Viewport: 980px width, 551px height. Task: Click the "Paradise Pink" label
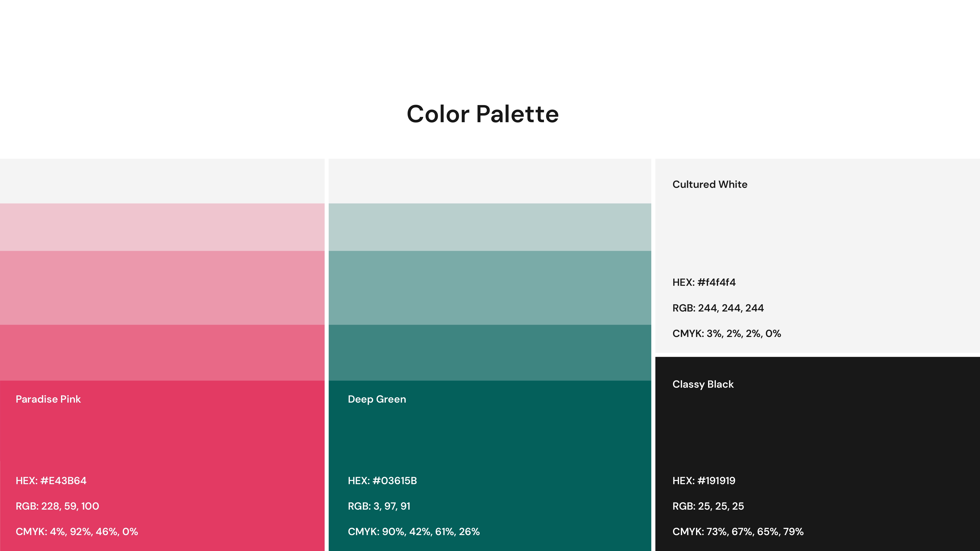coord(48,399)
